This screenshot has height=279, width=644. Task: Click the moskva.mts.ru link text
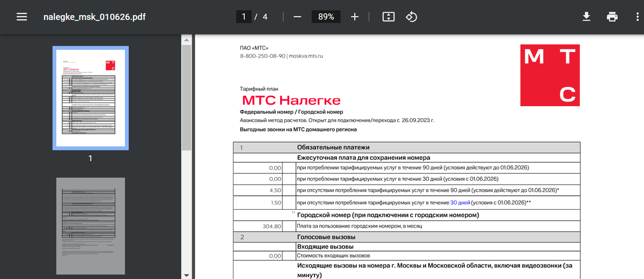tap(306, 56)
